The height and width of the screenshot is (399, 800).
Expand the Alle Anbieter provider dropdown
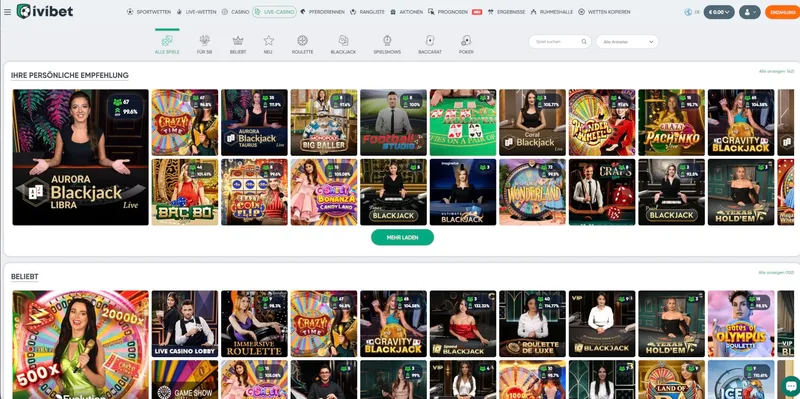click(x=627, y=42)
